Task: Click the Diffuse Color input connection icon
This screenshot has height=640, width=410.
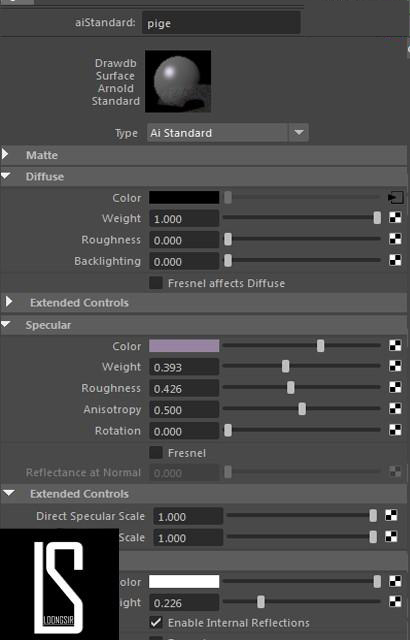Action: pyautogui.click(x=395, y=198)
